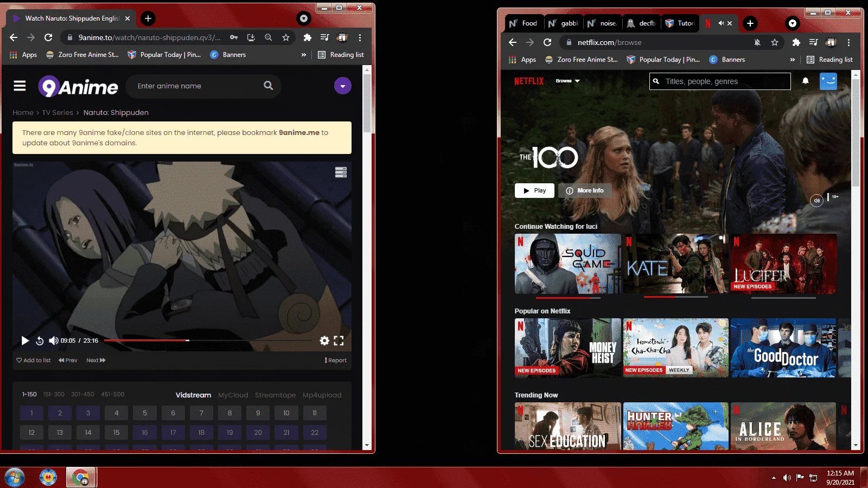Screen dimensions: 868x488
Task: Expand hidden bookmarks in 9anime window
Action: coord(303,55)
